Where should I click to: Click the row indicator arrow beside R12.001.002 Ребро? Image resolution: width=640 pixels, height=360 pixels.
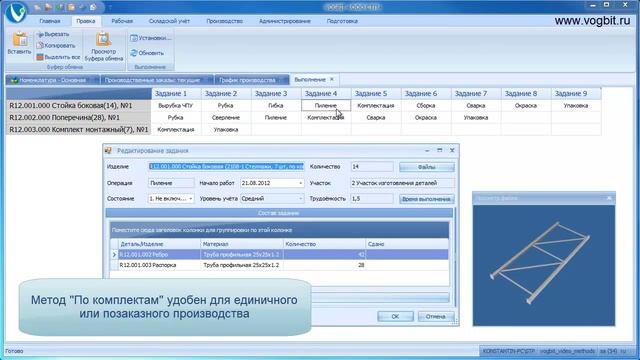(114, 255)
